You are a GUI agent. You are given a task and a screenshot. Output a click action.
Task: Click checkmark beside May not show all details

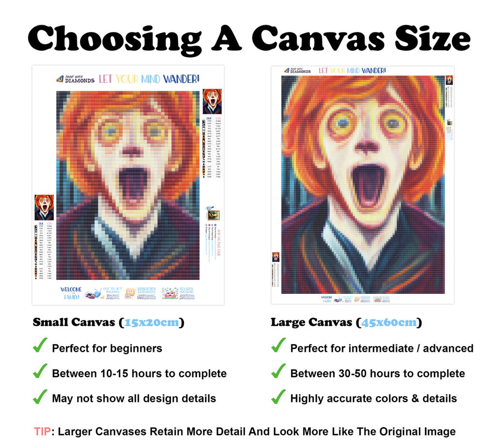click(x=40, y=397)
